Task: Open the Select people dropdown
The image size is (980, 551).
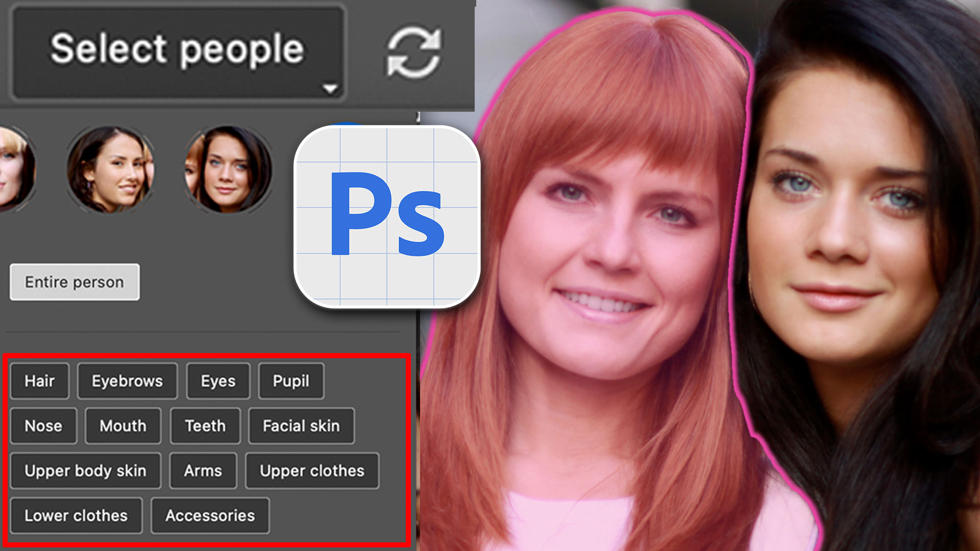Action: [178, 53]
